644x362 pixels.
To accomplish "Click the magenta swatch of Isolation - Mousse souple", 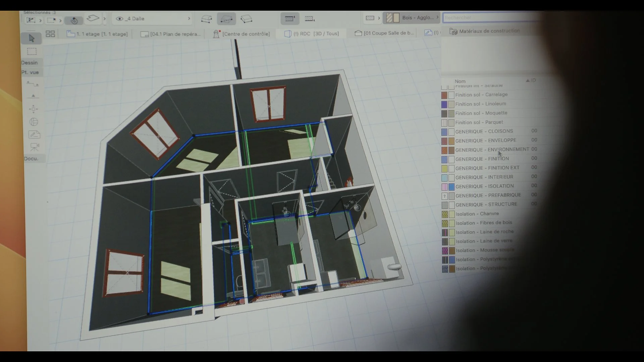I will pos(445,250).
